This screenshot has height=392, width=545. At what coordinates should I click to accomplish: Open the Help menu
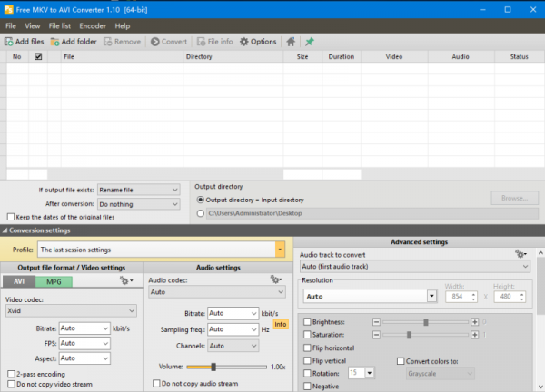pyautogui.click(x=123, y=26)
